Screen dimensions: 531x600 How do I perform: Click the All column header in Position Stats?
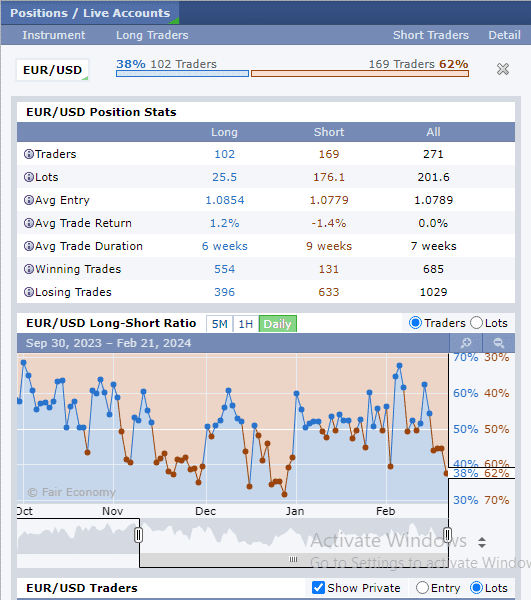click(x=433, y=132)
